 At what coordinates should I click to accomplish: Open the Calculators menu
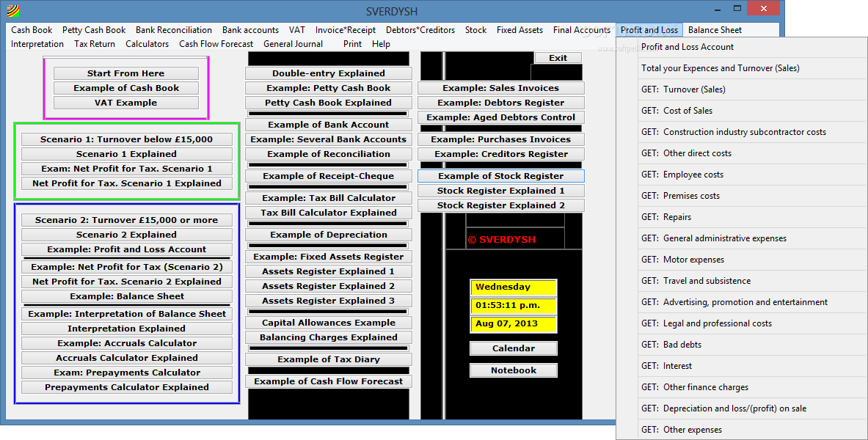147,44
